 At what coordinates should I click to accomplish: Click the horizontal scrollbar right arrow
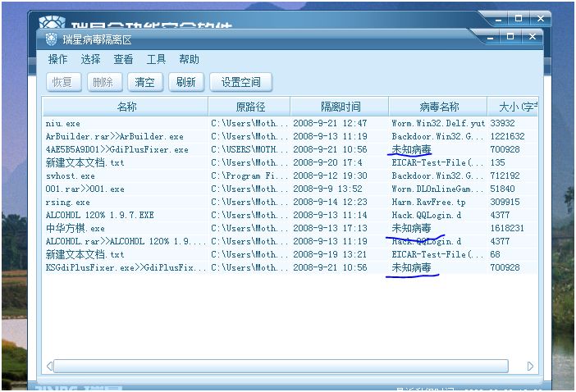click(x=530, y=367)
